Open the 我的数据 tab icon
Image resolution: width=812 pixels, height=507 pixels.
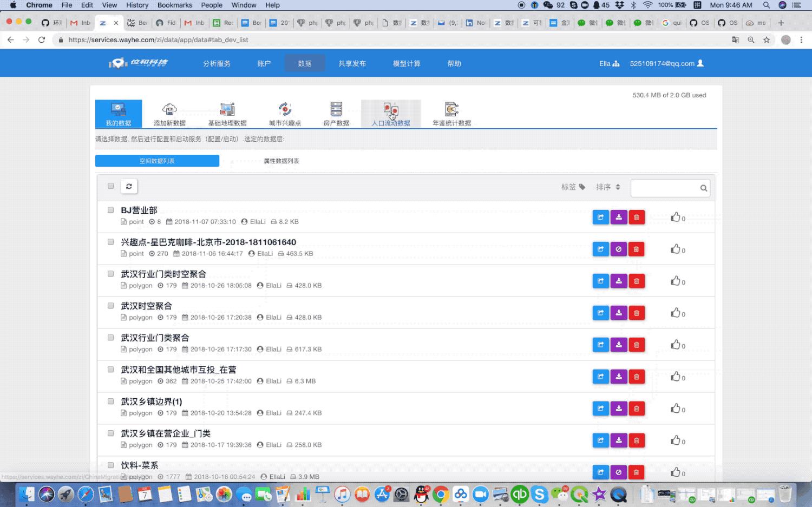(119, 114)
